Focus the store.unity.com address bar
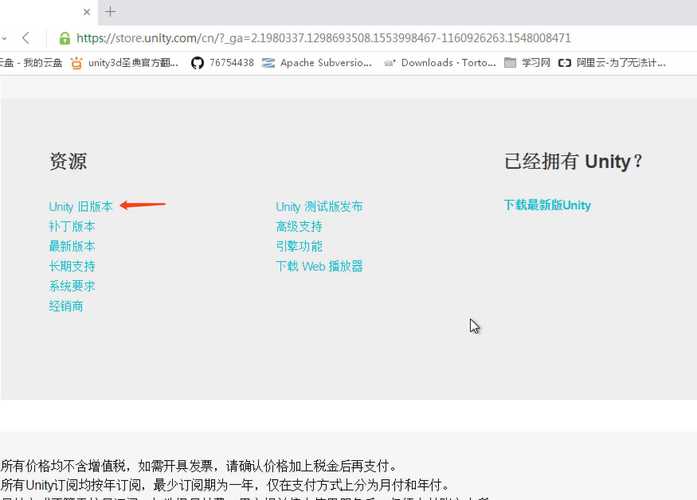The height and width of the screenshot is (500, 697). (x=324, y=38)
